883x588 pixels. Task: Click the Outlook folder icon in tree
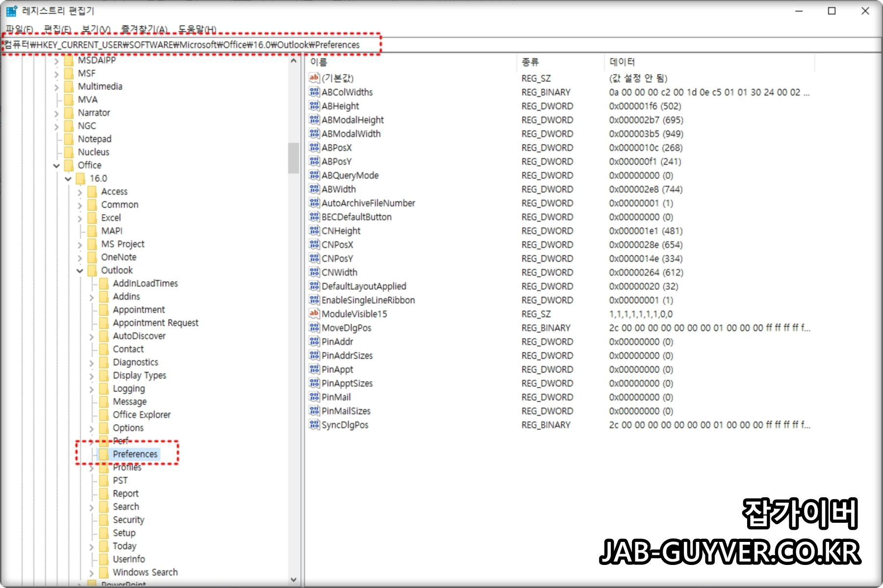click(92, 270)
